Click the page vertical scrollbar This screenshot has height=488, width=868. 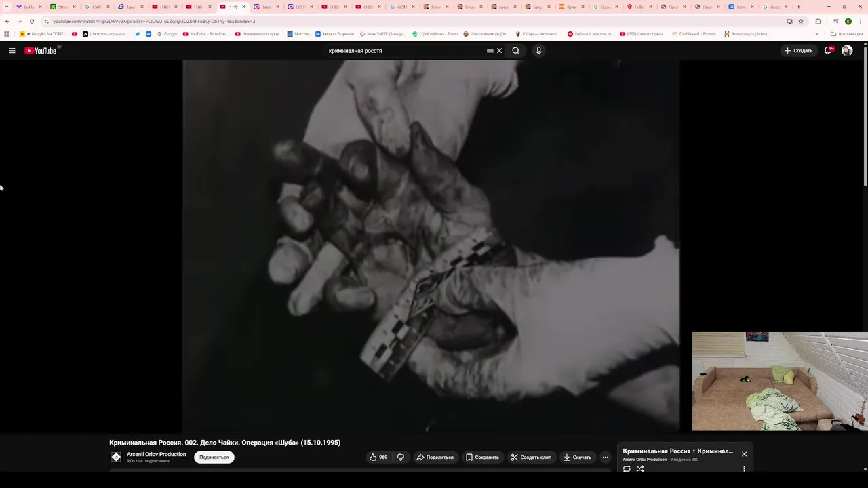[x=865, y=115]
